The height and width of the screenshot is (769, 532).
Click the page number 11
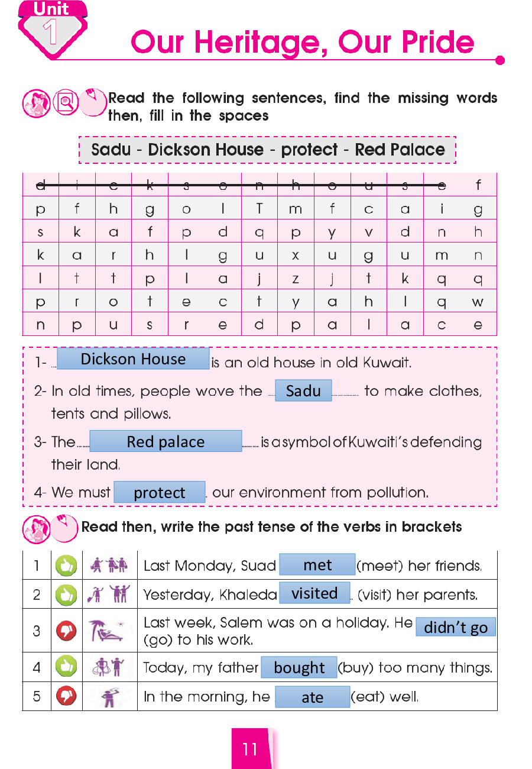(250, 749)
